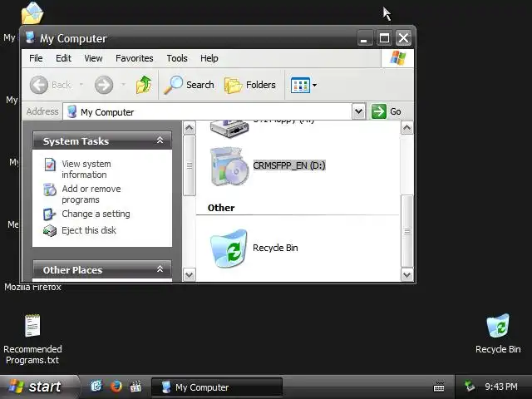
Task: Click the Windows flag logo
Action: tap(397, 58)
